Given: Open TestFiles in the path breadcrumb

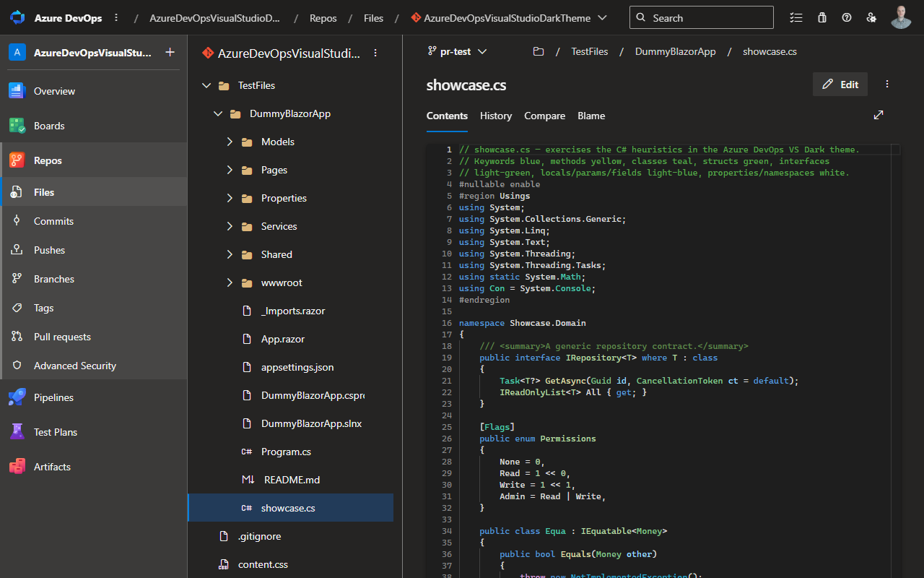Looking at the screenshot, I should 590,51.
